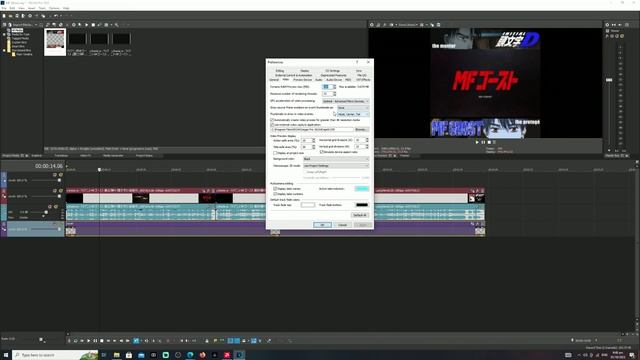Open GPU acceleration of video processing dropdown
This screenshot has width=640, height=360.
point(345,101)
